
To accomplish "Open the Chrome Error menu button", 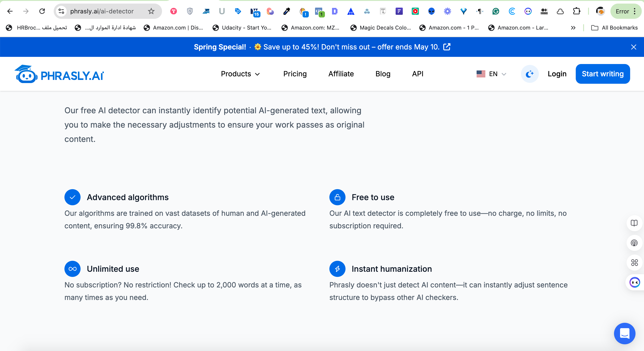I will 626,11.
